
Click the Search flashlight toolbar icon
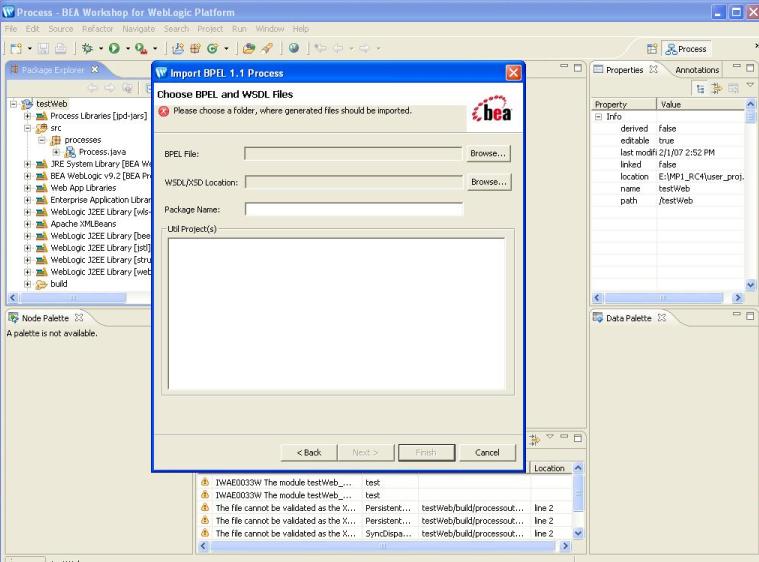(x=267, y=48)
